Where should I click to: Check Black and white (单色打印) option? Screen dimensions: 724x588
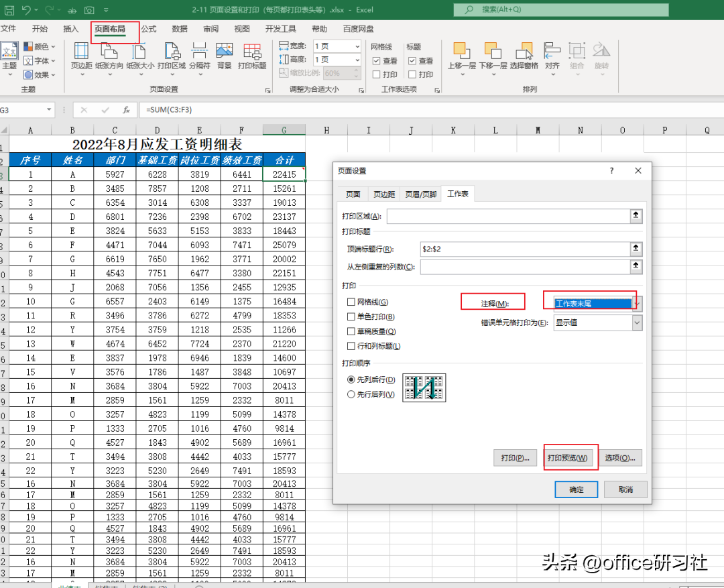coord(351,317)
